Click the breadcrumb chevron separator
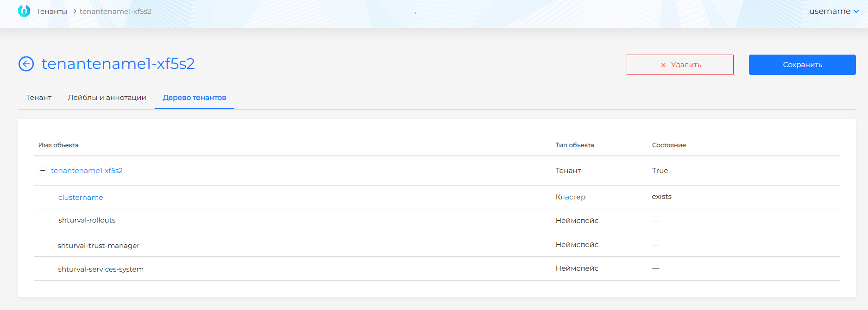The width and height of the screenshot is (868, 310). (x=74, y=11)
